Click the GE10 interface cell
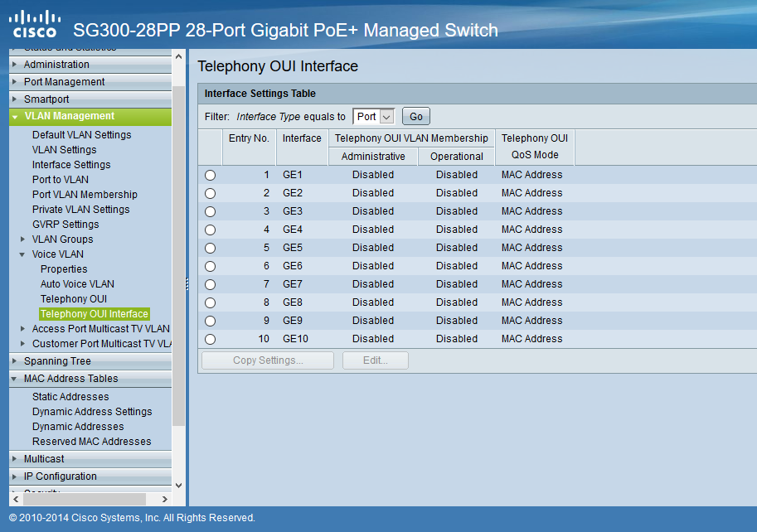 [295, 339]
